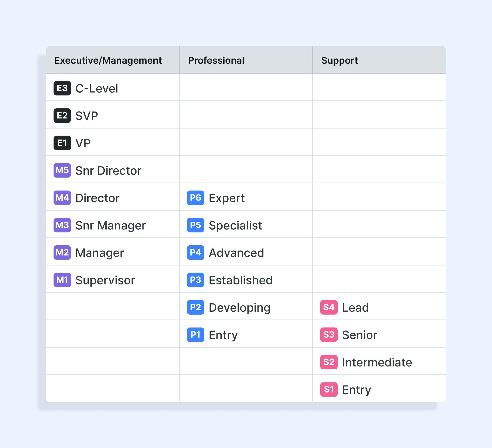The width and height of the screenshot is (492, 448).
Task: Click the Support column header
Action: [x=340, y=60]
